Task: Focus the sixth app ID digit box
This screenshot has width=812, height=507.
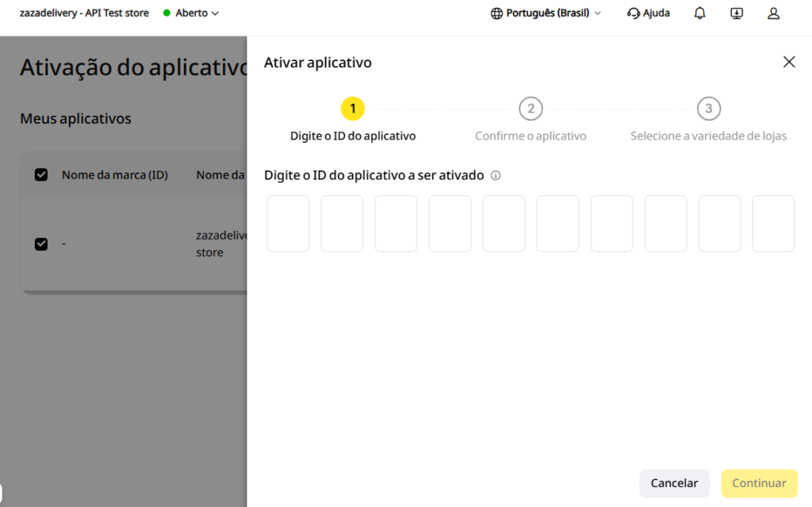Action: click(x=557, y=224)
